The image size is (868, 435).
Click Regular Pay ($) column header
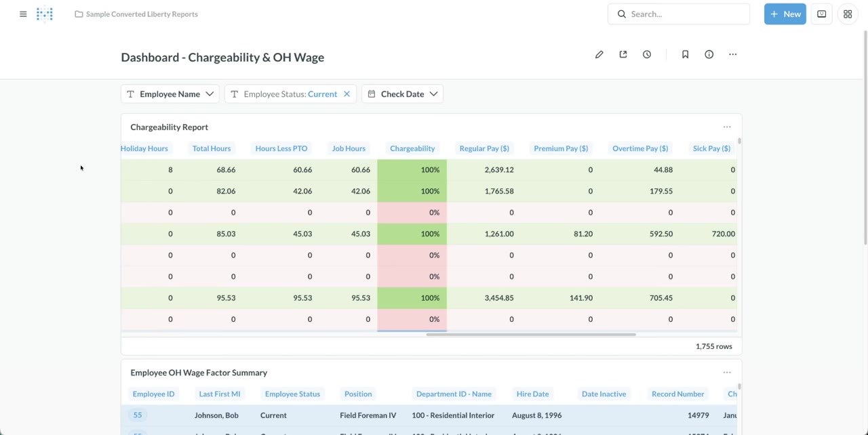(x=484, y=148)
